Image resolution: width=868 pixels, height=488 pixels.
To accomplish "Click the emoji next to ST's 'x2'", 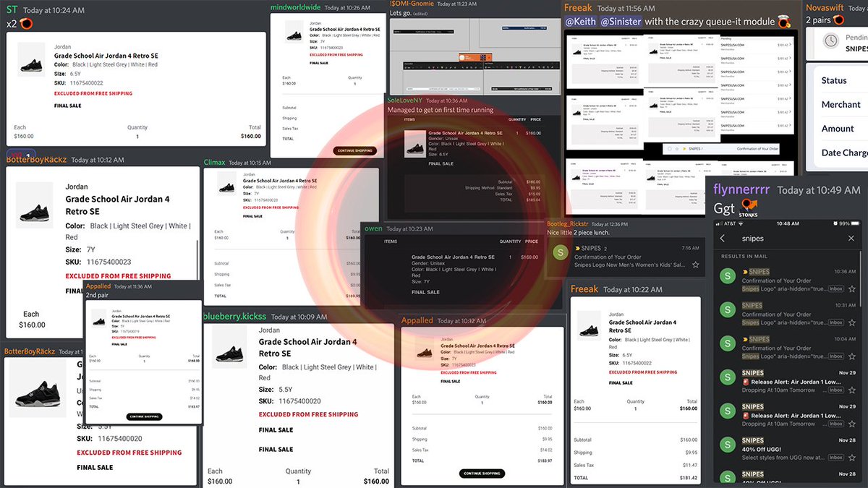I will coord(25,24).
